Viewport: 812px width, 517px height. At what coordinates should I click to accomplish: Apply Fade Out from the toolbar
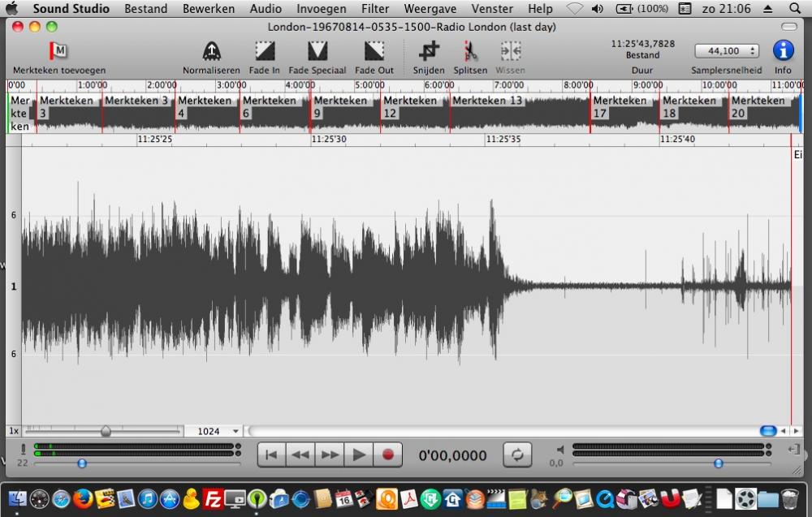coord(374,52)
